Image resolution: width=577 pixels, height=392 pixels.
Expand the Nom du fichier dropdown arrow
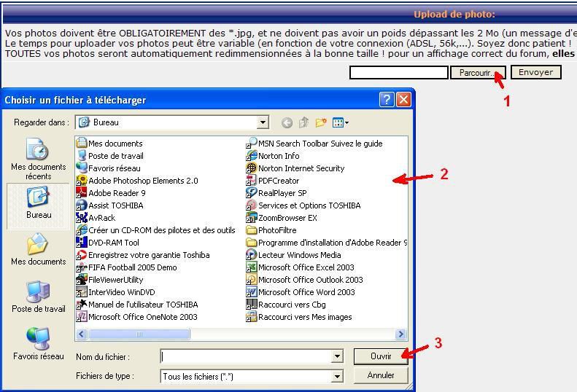coord(337,356)
